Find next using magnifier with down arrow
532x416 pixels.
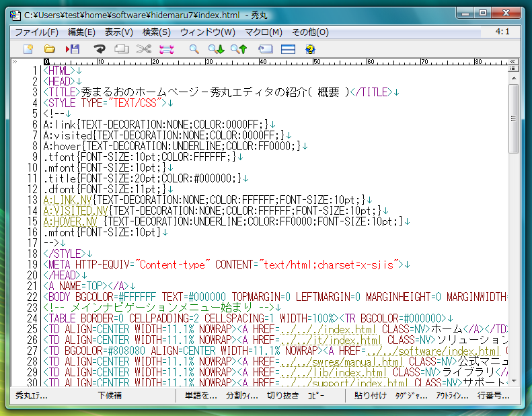click(217, 49)
